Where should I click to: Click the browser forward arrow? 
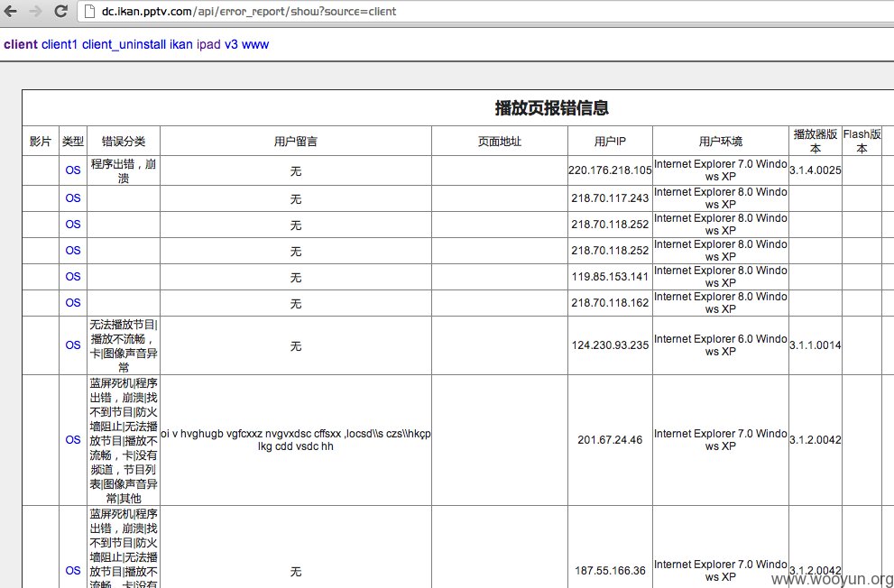(35, 11)
